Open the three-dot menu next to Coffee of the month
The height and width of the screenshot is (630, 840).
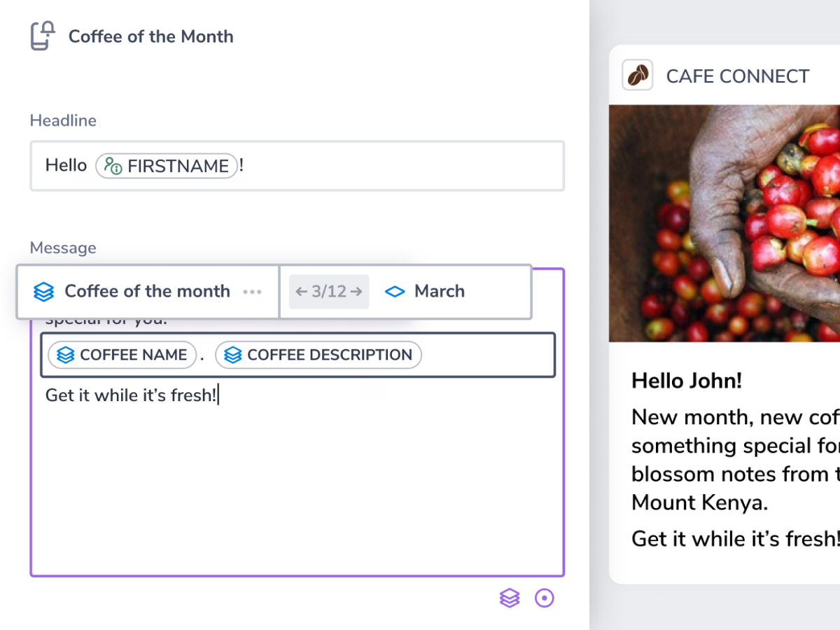(x=252, y=292)
